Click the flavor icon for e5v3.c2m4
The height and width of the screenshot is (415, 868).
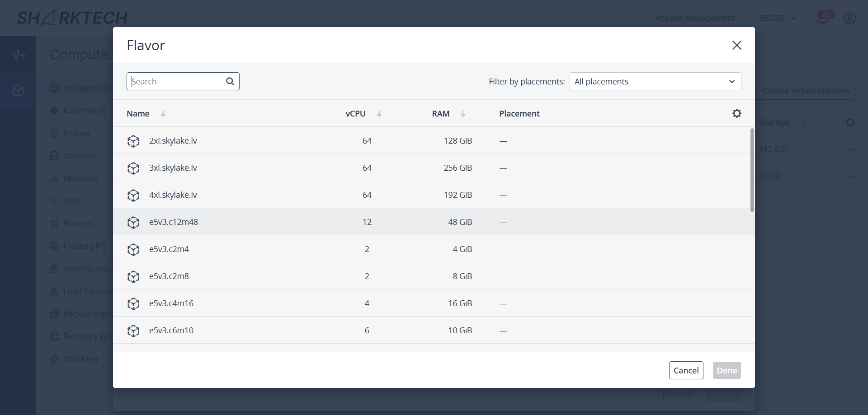click(133, 249)
